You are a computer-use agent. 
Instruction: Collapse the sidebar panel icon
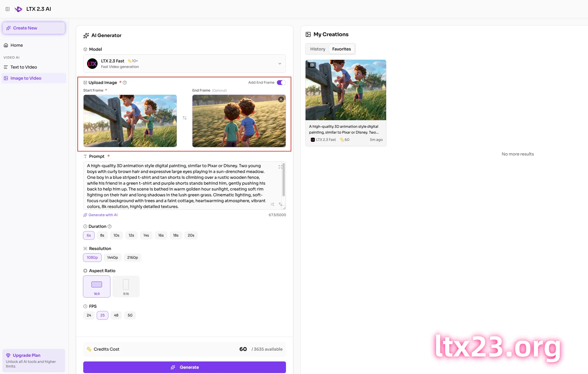8,9
